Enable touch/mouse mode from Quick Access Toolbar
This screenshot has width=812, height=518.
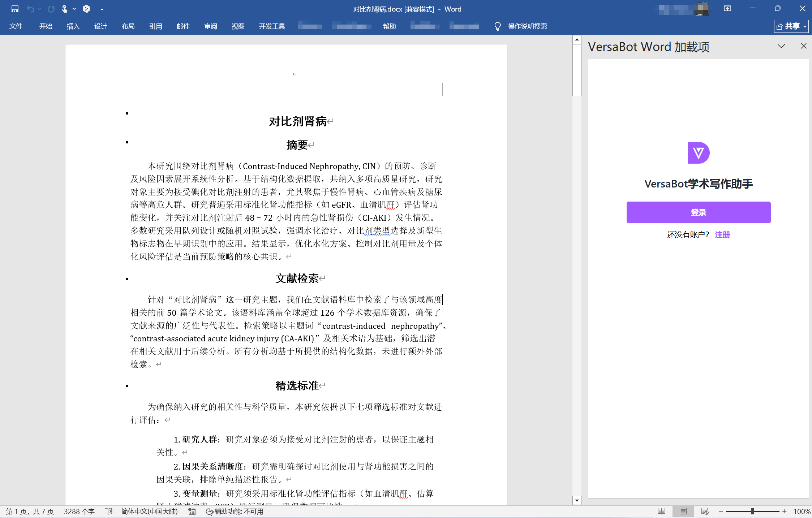tap(65, 9)
